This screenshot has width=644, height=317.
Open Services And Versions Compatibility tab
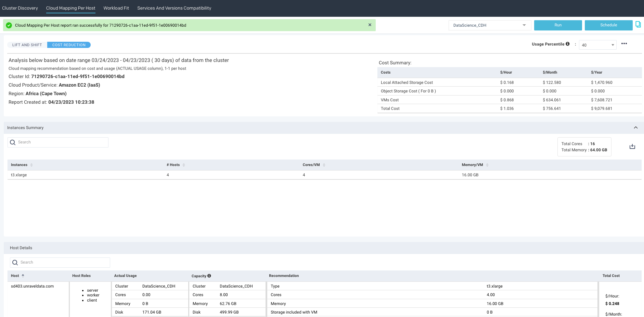coord(174,8)
